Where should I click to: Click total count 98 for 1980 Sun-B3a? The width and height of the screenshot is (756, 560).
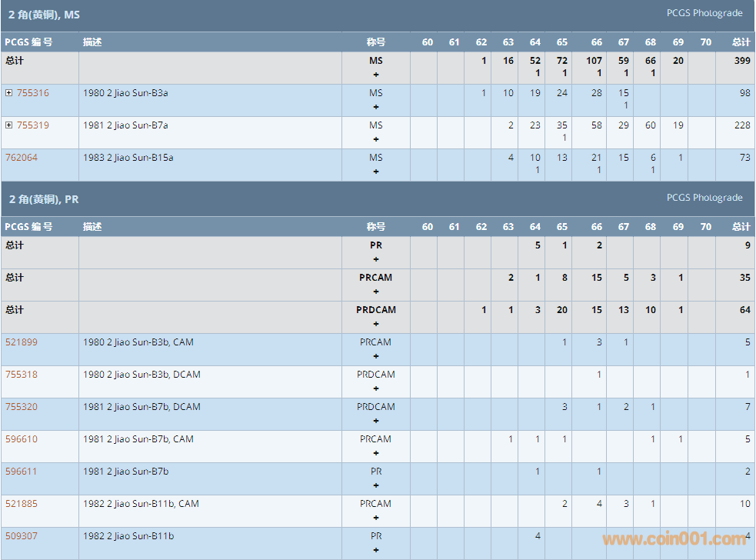pos(744,93)
